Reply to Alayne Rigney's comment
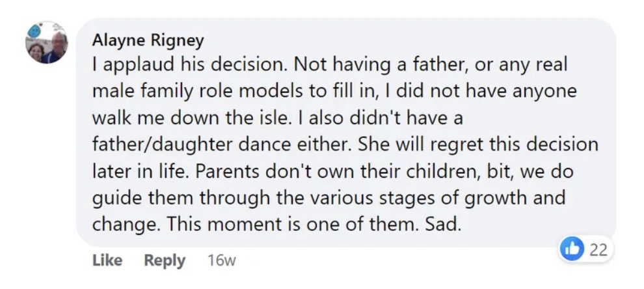 (x=165, y=260)
